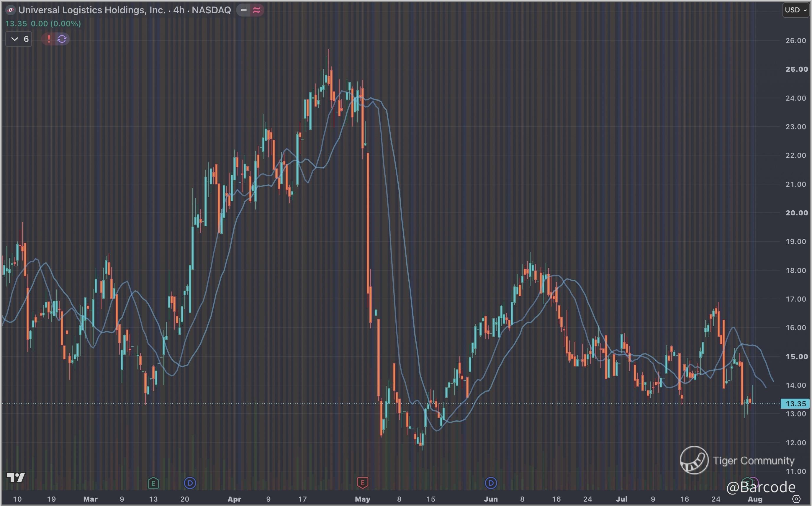Click the Aug label on the time axis
The width and height of the screenshot is (812, 506).
(x=755, y=499)
